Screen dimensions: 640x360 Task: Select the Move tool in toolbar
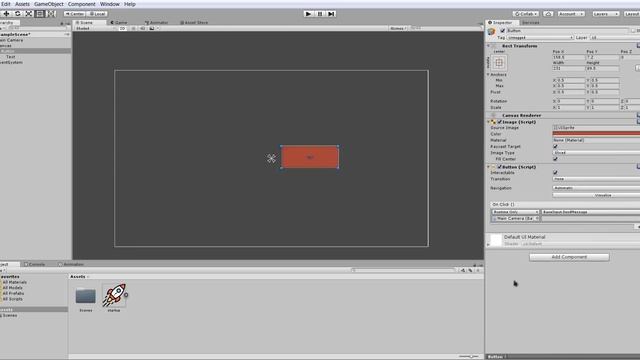(7, 13)
